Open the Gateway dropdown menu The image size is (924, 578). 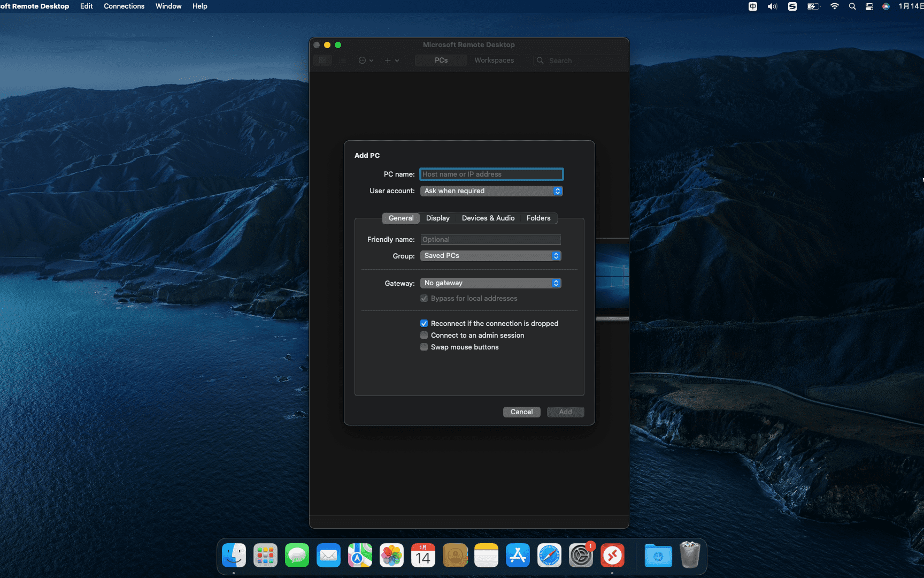(490, 283)
